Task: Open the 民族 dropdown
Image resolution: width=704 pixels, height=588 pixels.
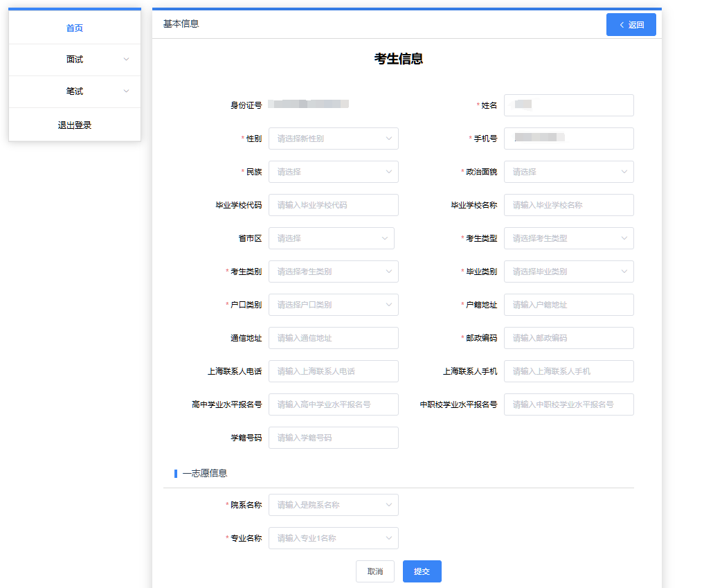Action: click(x=333, y=172)
